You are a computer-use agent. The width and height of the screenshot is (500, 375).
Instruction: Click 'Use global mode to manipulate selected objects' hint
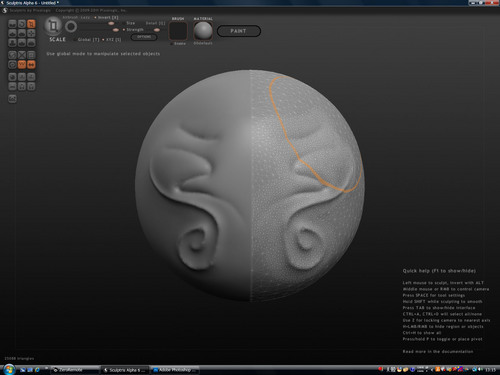[x=103, y=54]
